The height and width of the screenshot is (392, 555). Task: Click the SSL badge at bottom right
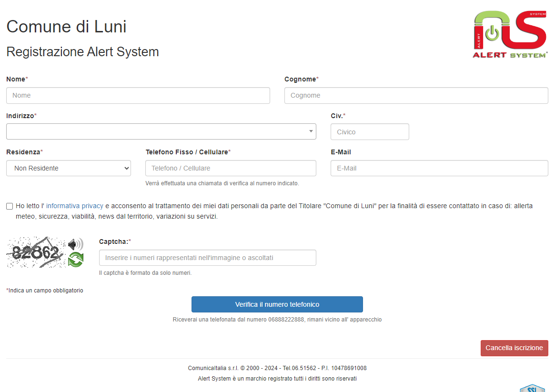coord(532,388)
